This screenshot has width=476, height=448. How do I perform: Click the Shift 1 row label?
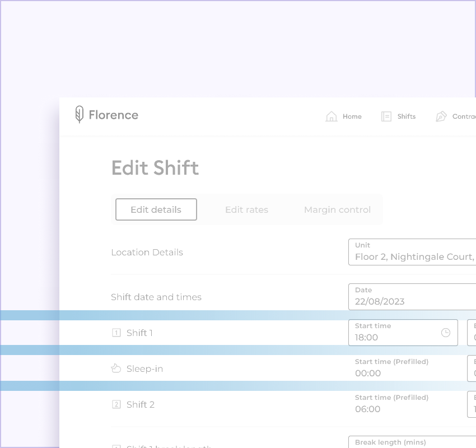tap(139, 333)
